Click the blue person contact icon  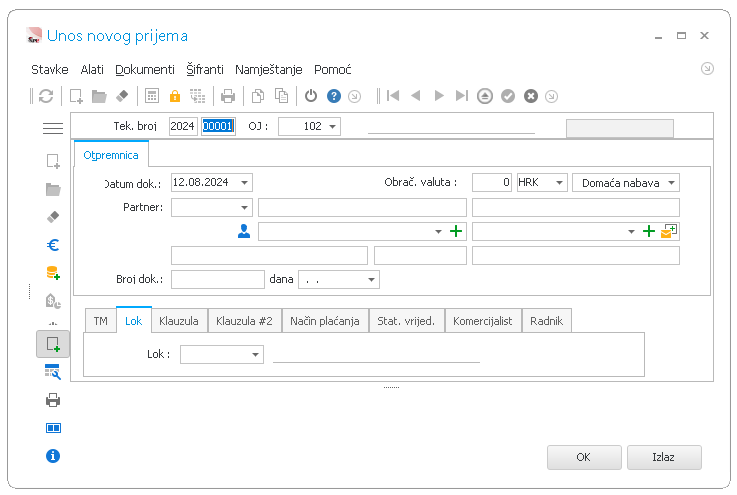(244, 231)
